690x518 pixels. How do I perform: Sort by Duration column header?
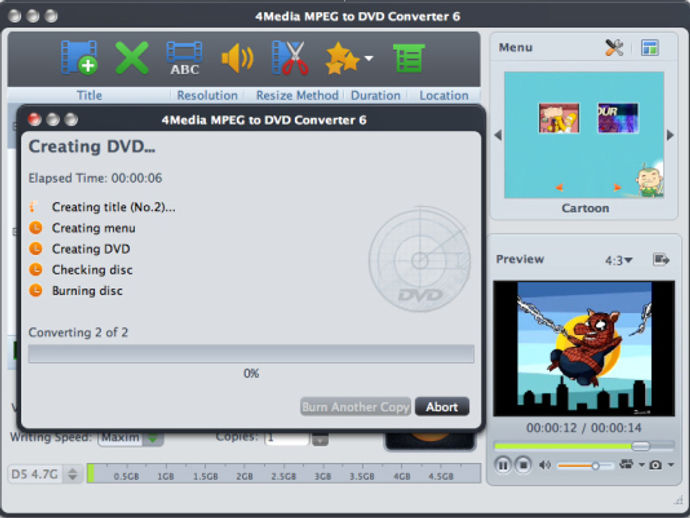375,95
